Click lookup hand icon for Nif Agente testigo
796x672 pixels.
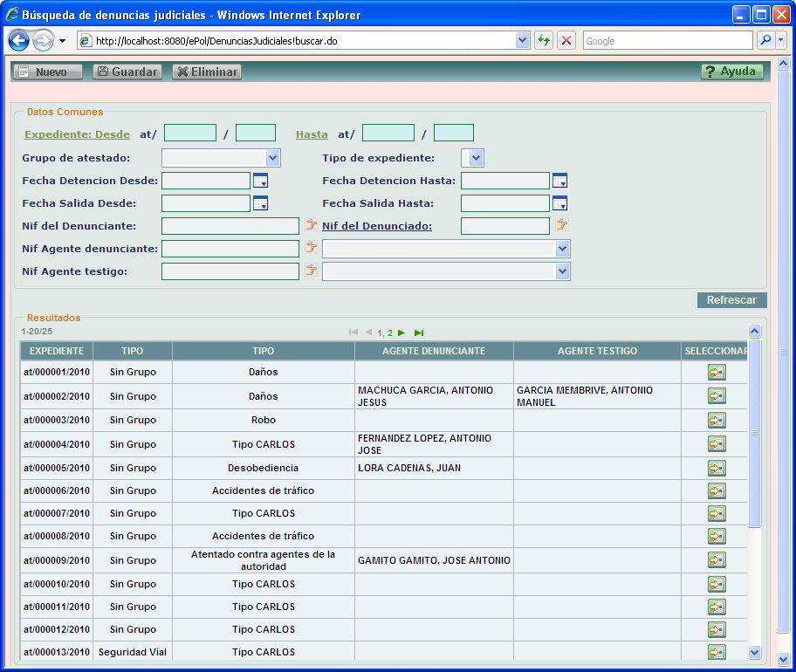tap(311, 271)
